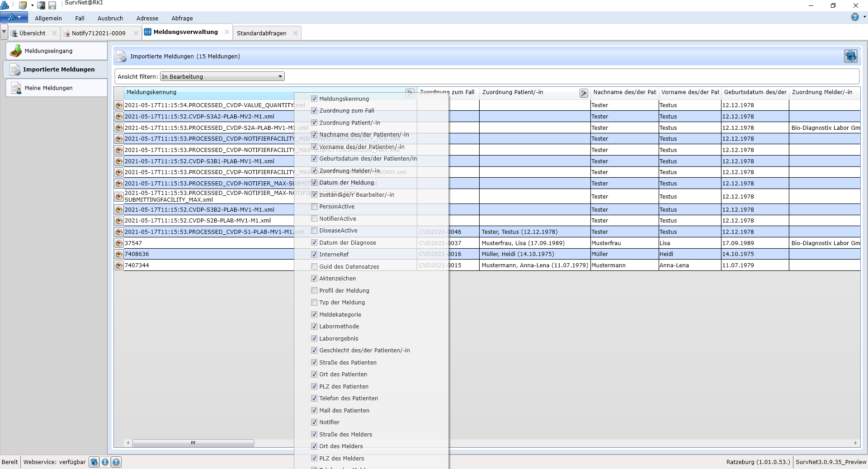Click the webservice refresh icon in status bar
Viewport: 868px width, 469px height.
pos(94,462)
